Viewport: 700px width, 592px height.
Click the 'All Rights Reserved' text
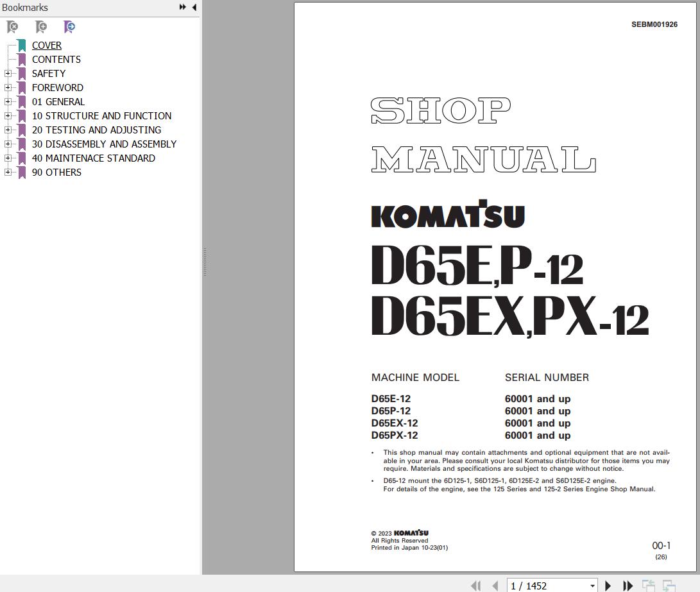click(x=400, y=541)
